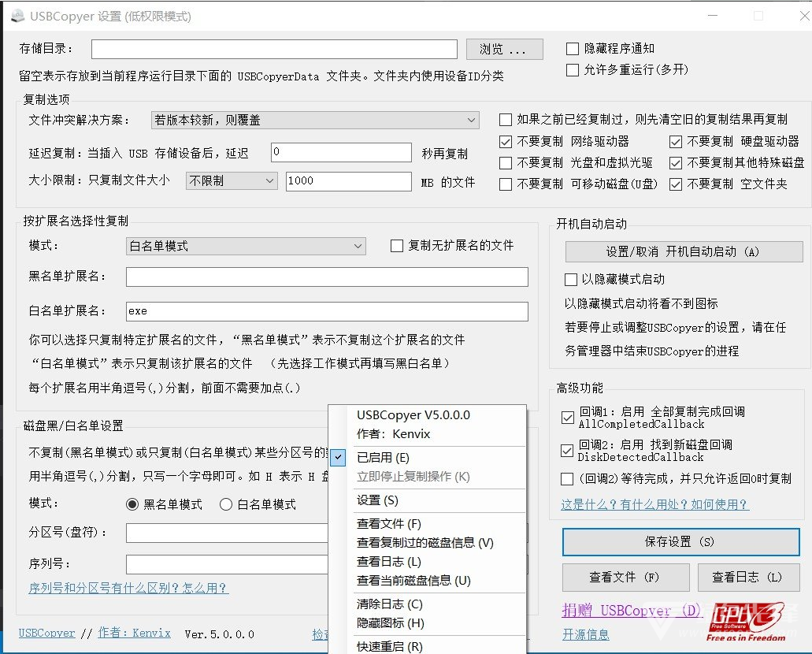The width and height of the screenshot is (812, 654).
Task: Click the 延迟复制 seconds input field
Action: coord(341,152)
